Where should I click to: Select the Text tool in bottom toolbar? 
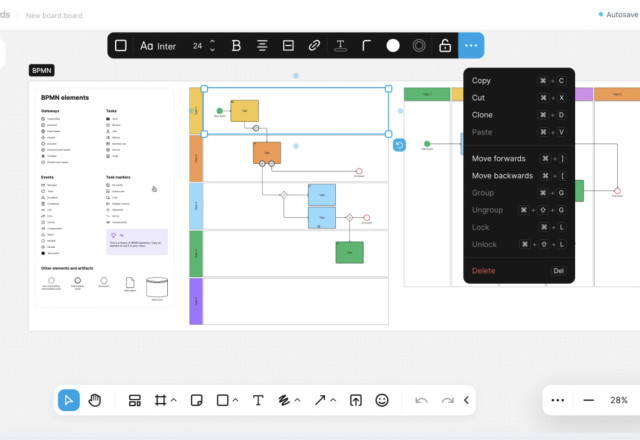(258, 400)
